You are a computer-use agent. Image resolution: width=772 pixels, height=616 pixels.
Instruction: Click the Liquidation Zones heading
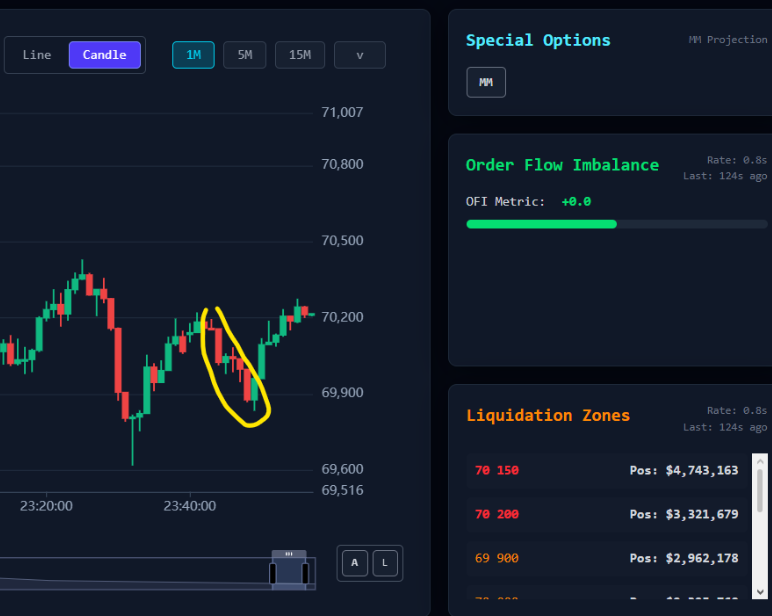548,416
